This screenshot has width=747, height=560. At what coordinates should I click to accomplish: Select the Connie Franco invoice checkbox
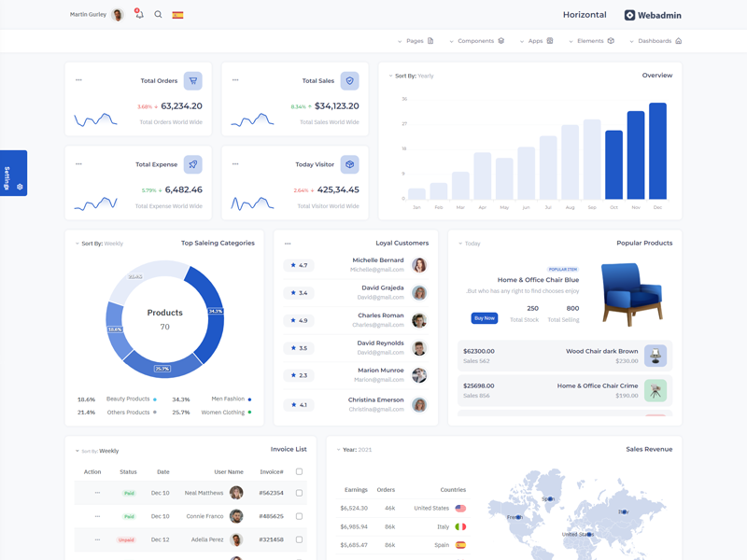299,516
